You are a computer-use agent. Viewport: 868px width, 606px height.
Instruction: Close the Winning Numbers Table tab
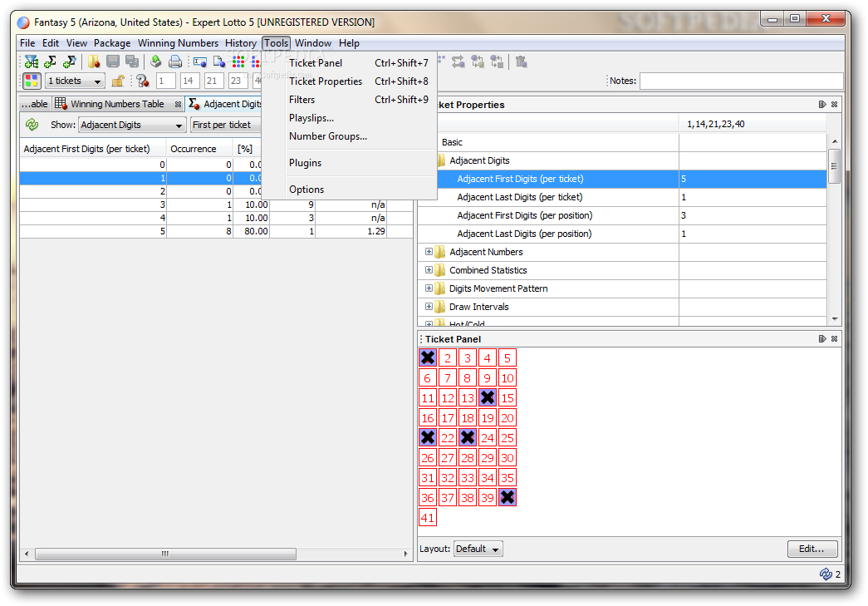[178, 104]
